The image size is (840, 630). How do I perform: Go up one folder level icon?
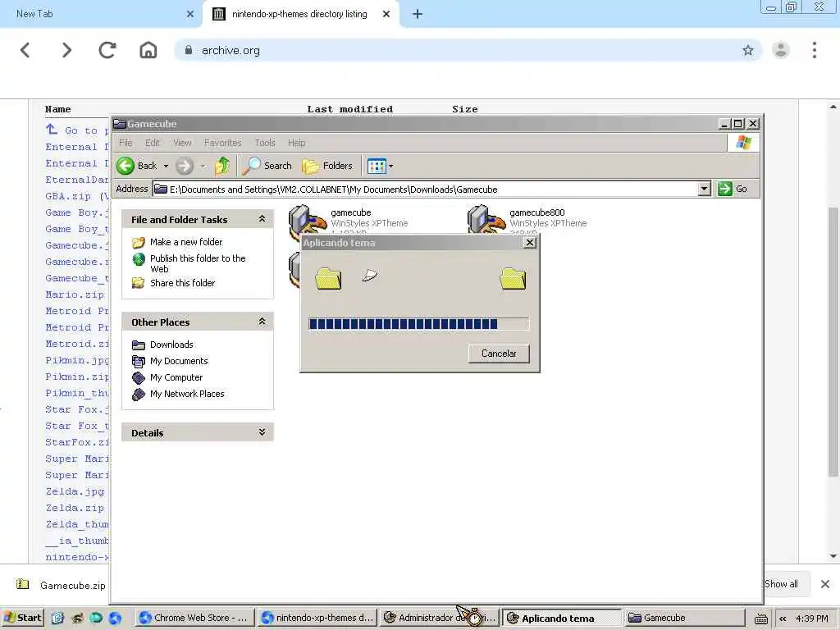click(221, 166)
